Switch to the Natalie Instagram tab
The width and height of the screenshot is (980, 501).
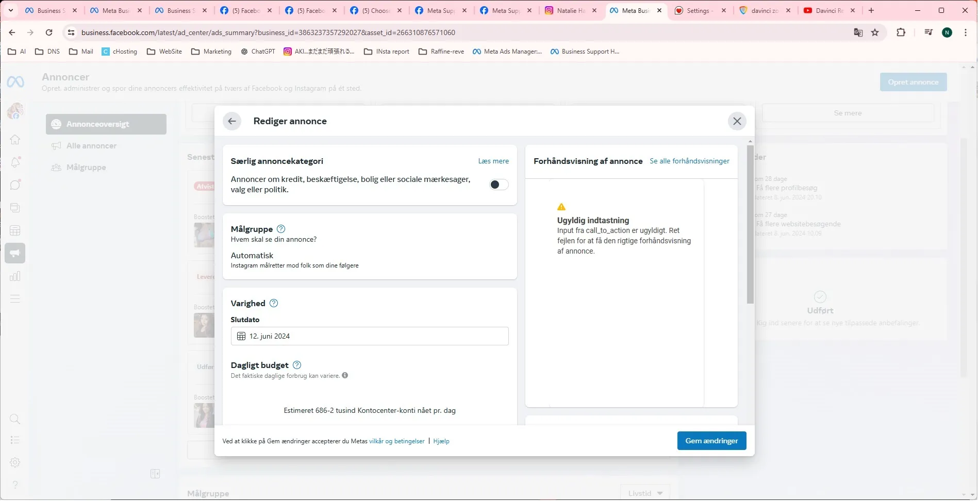point(570,10)
